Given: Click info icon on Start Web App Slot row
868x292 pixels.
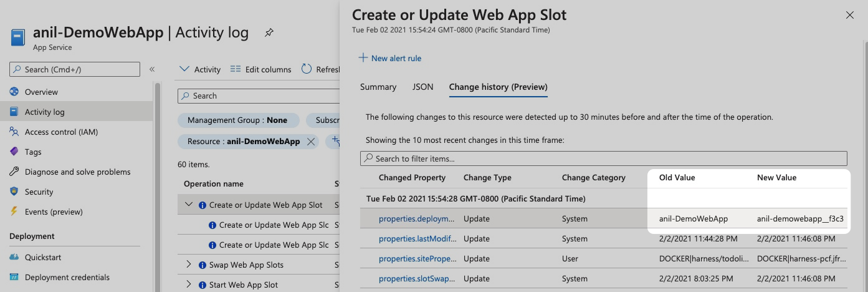Looking at the screenshot, I should [x=203, y=285].
